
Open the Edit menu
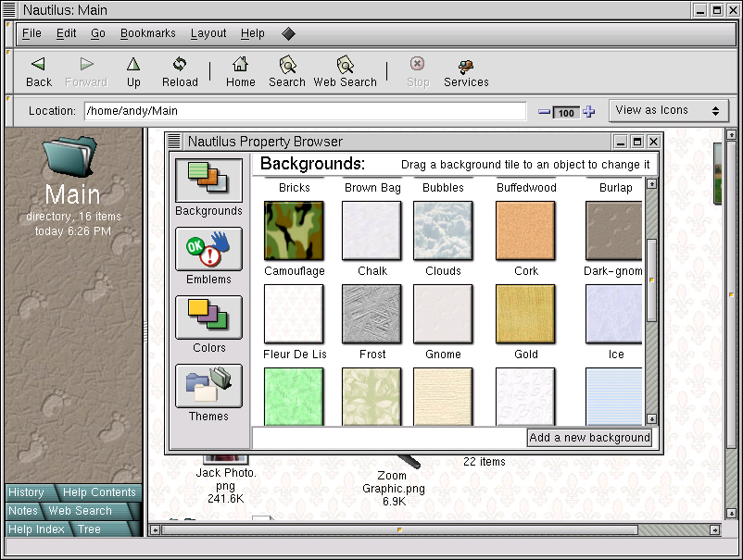66,33
